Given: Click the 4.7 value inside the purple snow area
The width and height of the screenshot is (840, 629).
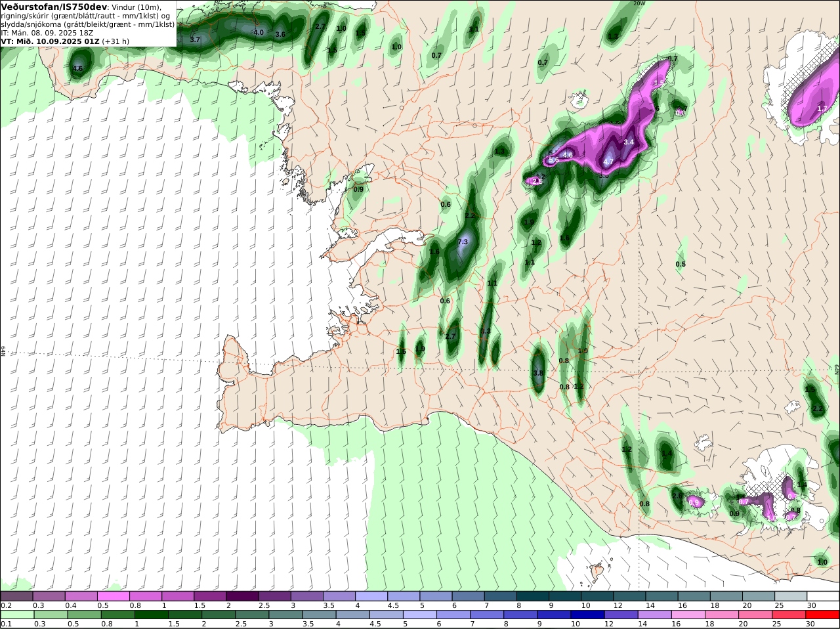Looking at the screenshot, I should pyautogui.click(x=608, y=162).
